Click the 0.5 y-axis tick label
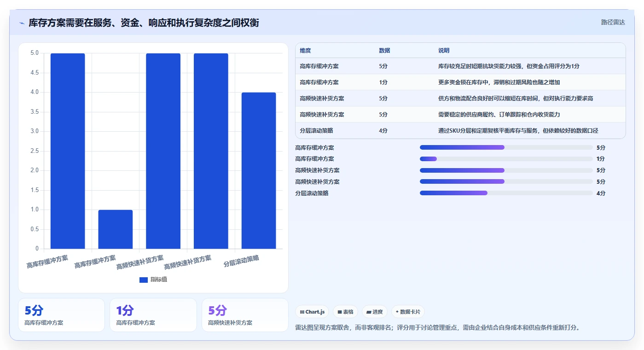Viewport: 644px width, 350px height. (35, 229)
